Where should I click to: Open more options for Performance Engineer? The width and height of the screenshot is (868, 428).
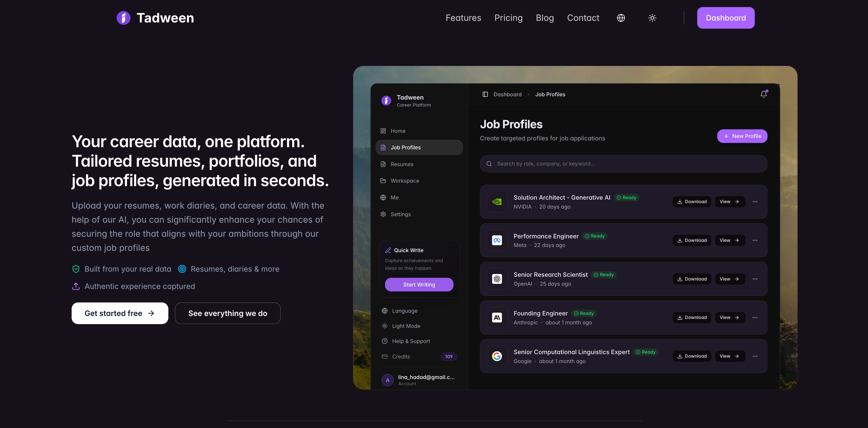click(755, 241)
